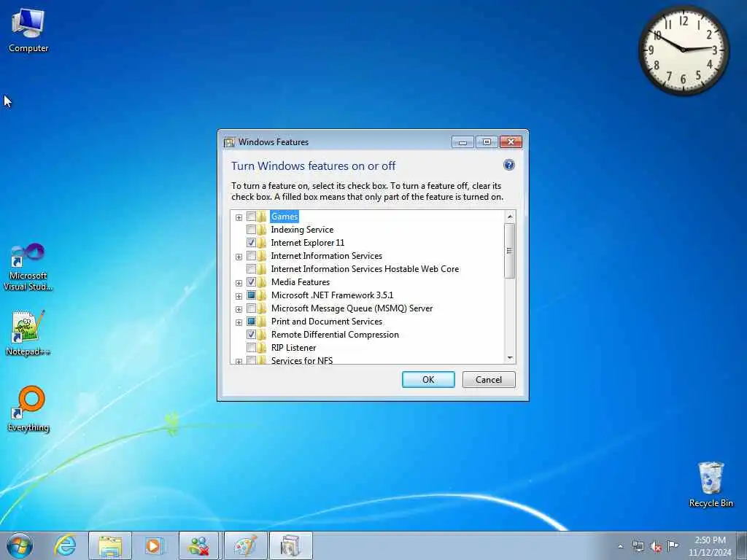Open the Action Center flag icon
This screenshot has height=560, width=747.
pos(673,545)
